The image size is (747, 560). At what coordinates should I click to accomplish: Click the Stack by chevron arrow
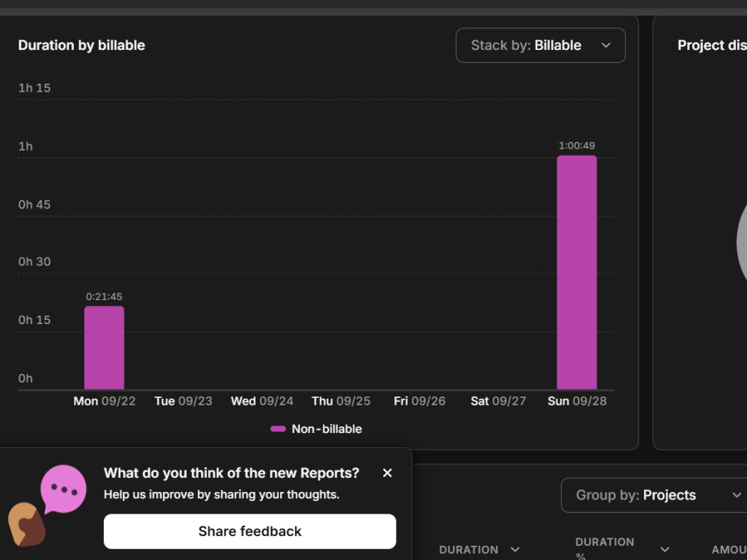coord(606,46)
